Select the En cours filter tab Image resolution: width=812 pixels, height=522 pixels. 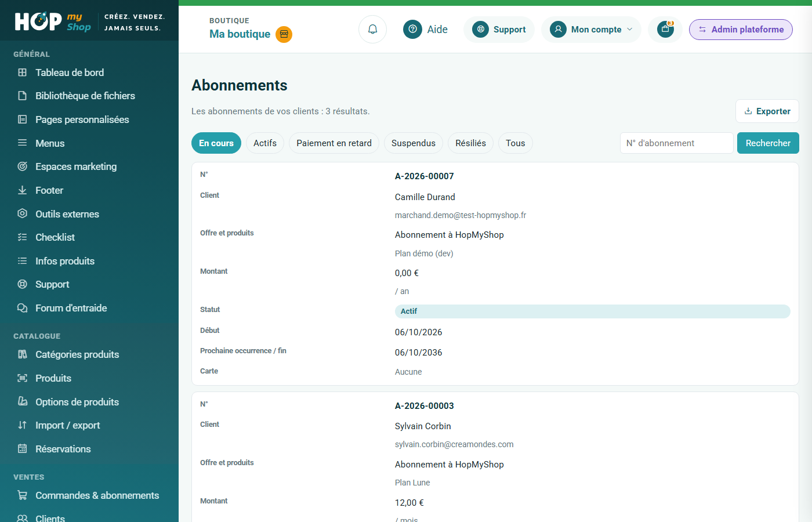(x=216, y=143)
